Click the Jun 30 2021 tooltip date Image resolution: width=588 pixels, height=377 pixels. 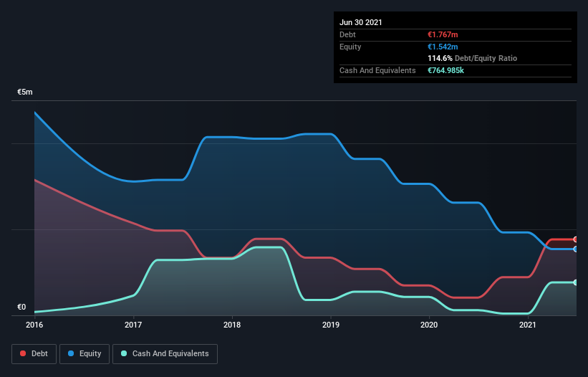click(361, 22)
